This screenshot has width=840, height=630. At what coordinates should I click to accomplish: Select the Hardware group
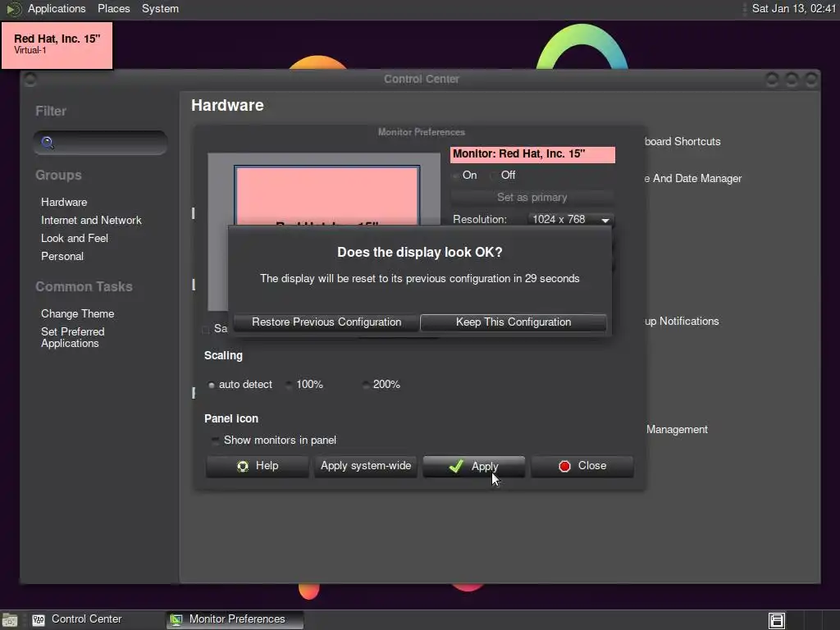tap(64, 202)
